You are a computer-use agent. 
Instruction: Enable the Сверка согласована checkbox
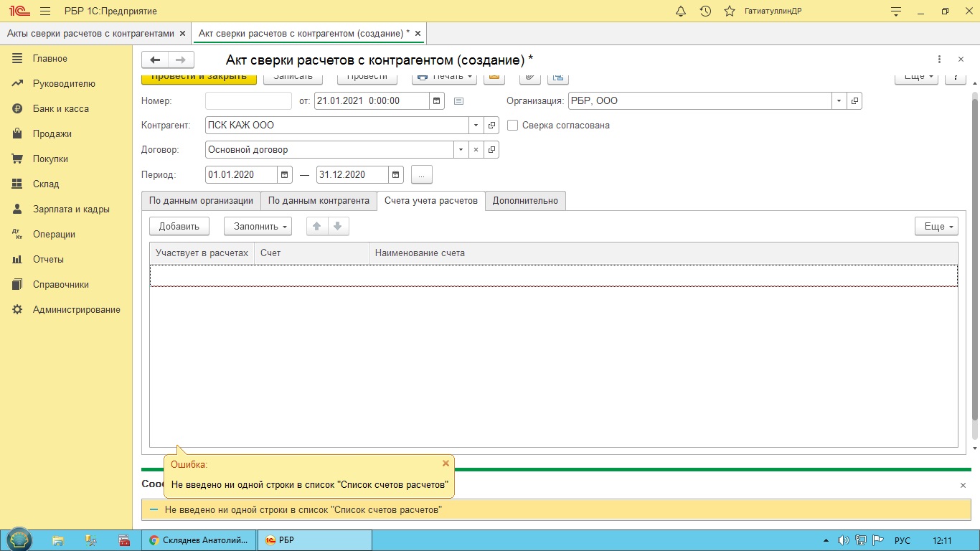[x=512, y=126]
